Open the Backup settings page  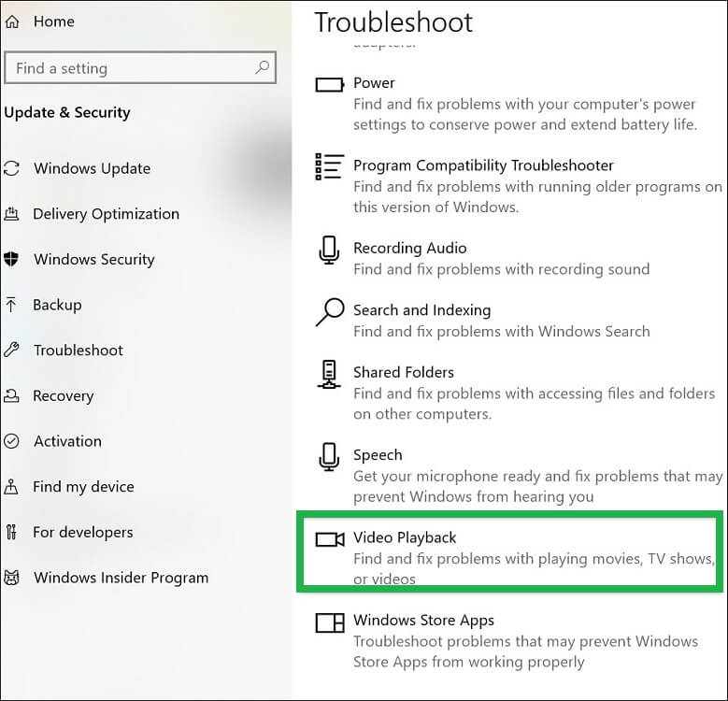click(x=57, y=305)
